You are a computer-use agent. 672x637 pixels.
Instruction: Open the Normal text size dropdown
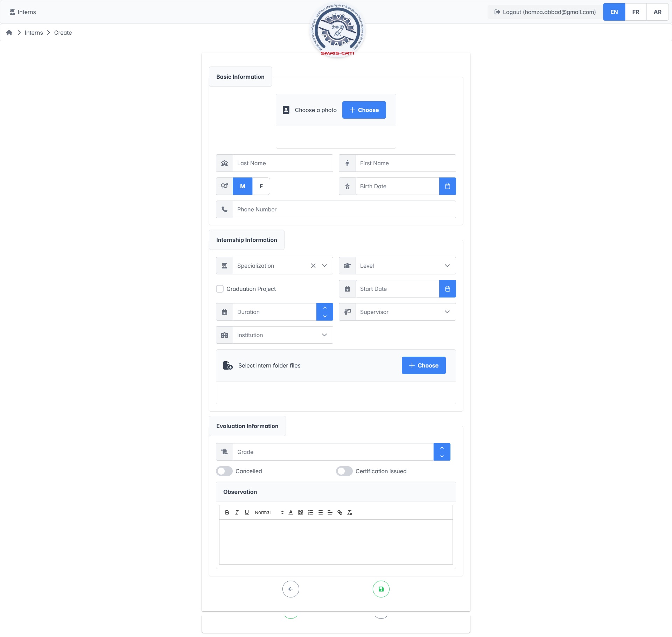(269, 512)
